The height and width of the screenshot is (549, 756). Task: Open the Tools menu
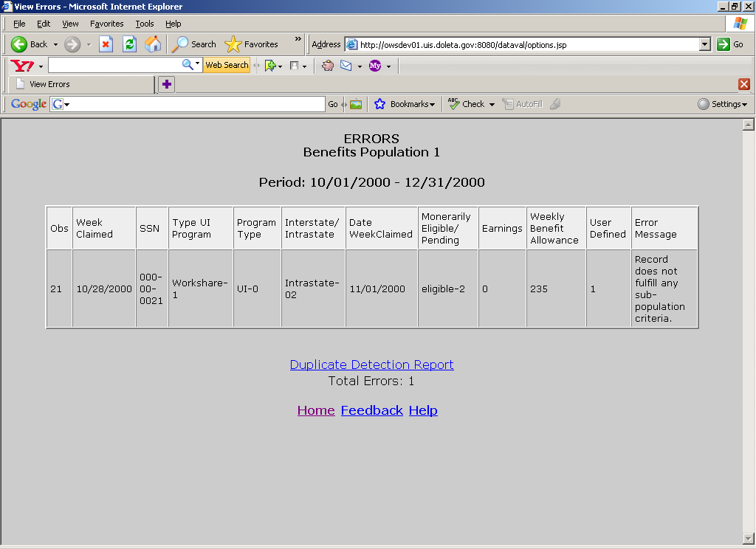[145, 24]
